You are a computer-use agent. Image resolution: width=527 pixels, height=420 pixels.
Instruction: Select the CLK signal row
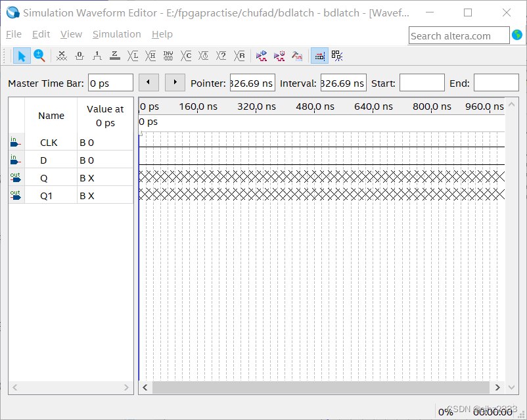point(71,142)
